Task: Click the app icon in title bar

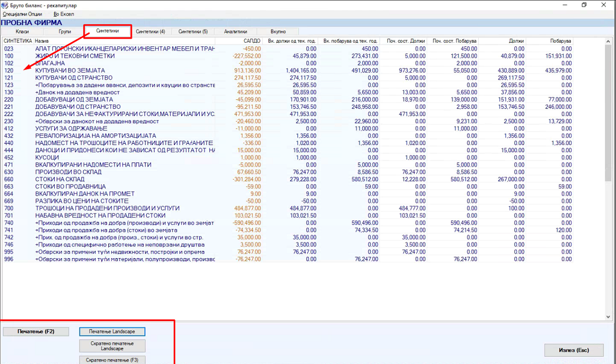Action: click(x=5, y=5)
